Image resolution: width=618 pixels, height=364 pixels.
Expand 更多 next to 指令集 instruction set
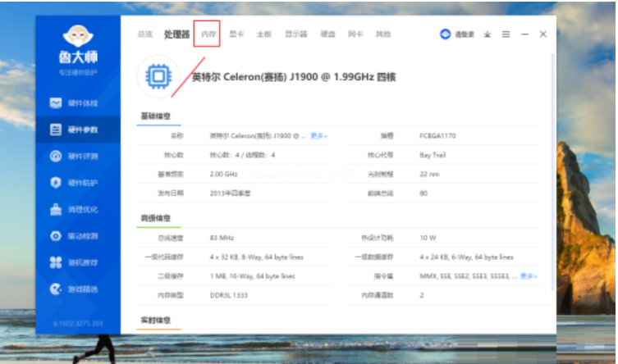(x=529, y=276)
